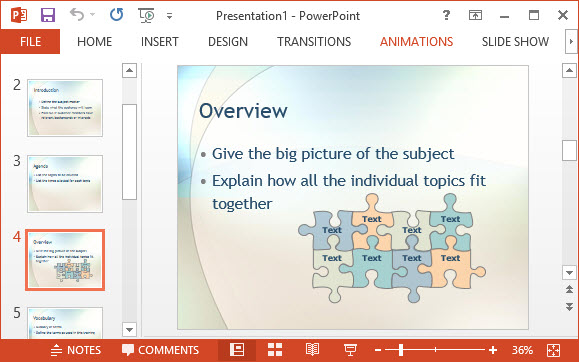Undo the last action

point(77,15)
